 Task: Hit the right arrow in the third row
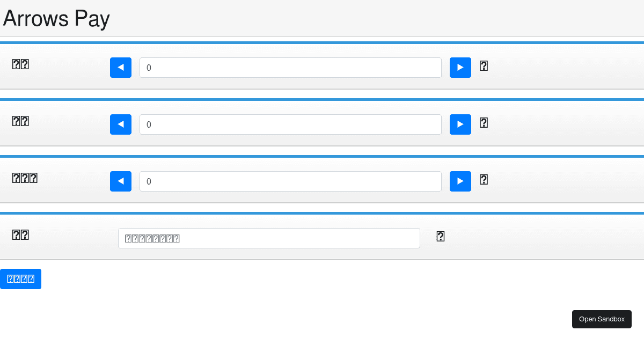coord(460,181)
